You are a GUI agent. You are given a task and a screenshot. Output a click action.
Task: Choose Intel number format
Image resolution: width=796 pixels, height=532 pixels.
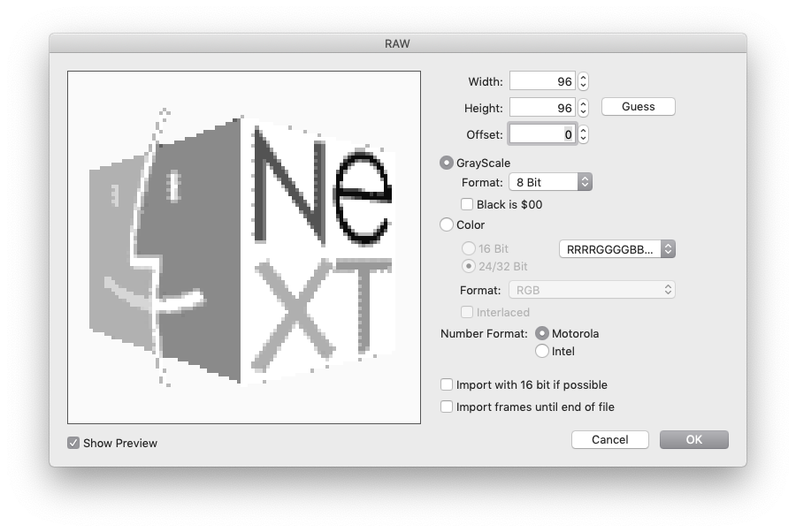coord(541,351)
